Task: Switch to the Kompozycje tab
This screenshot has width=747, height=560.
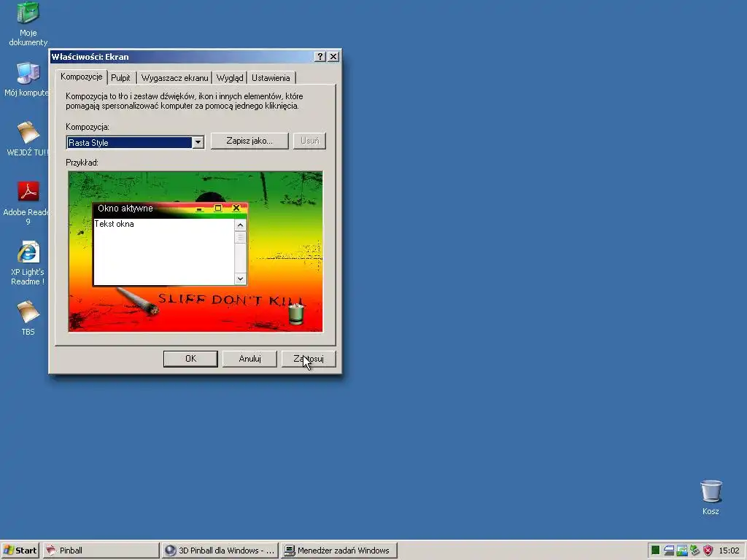Action: [x=82, y=77]
